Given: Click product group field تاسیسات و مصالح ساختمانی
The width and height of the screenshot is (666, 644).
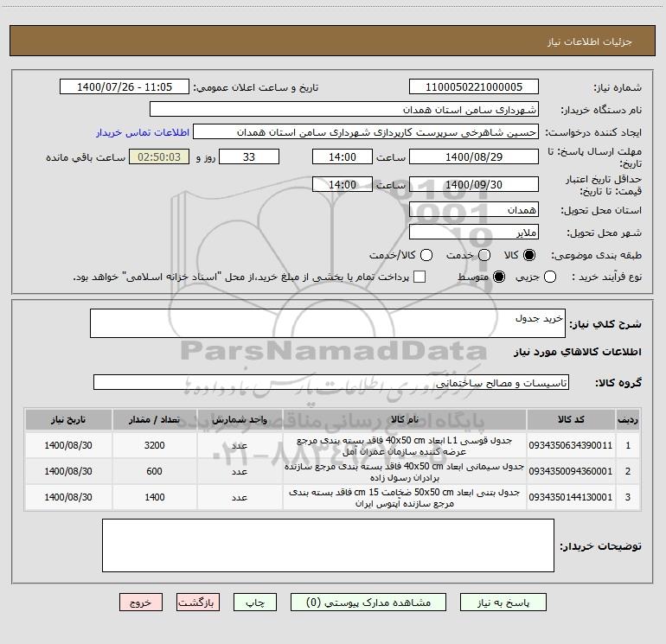Looking at the screenshot, I should [331, 382].
